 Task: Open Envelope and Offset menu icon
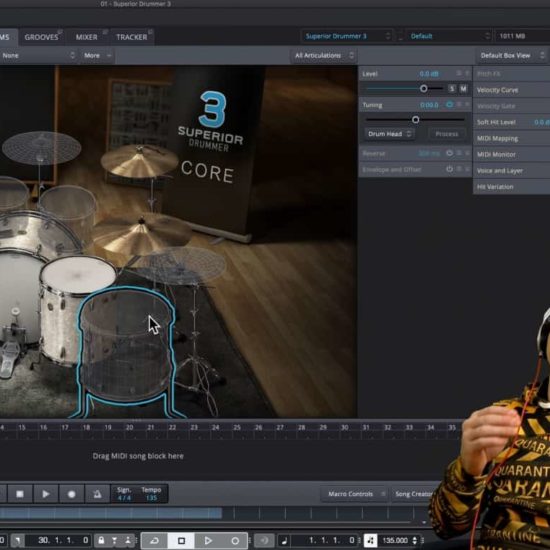459,169
